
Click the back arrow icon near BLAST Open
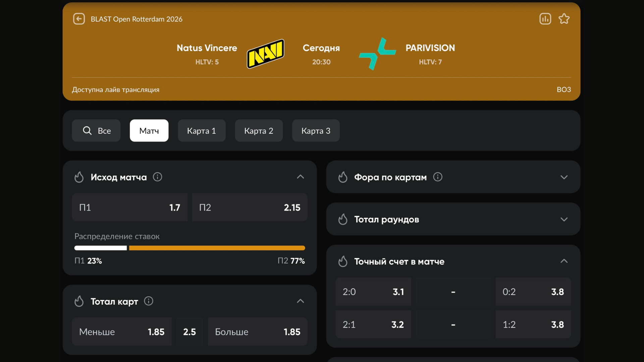pos(79,19)
